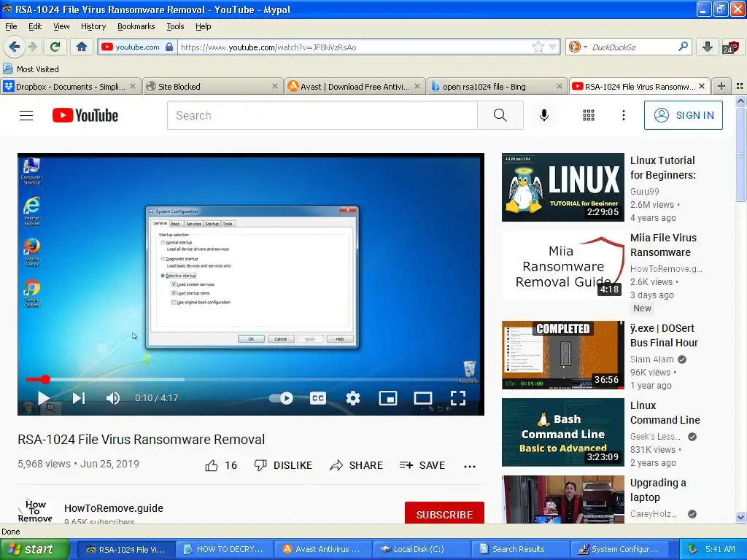Image resolution: width=747 pixels, height=560 pixels.
Task: Reload the page with the refresh icon
Action: pyautogui.click(x=55, y=47)
